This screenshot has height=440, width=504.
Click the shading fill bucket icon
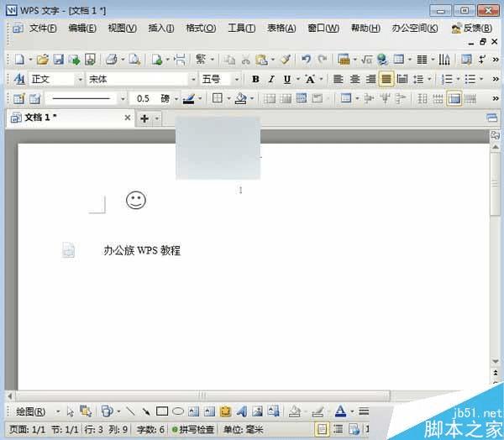click(x=241, y=99)
